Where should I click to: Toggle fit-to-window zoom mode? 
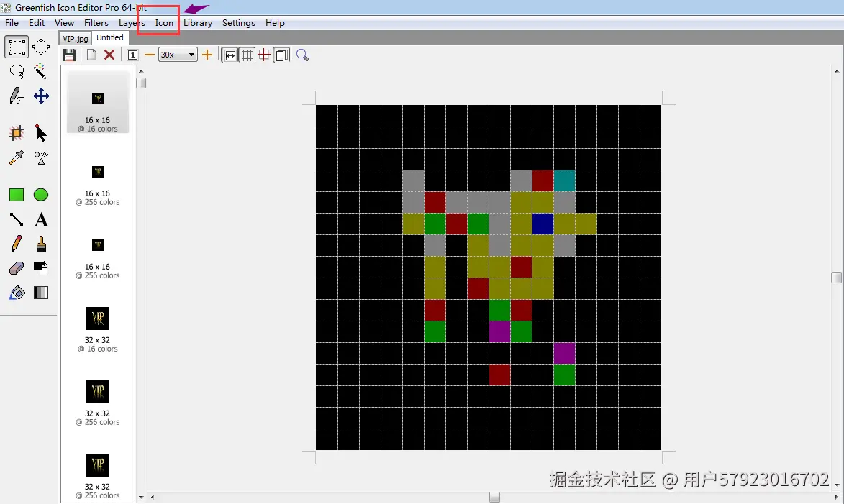(x=229, y=55)
